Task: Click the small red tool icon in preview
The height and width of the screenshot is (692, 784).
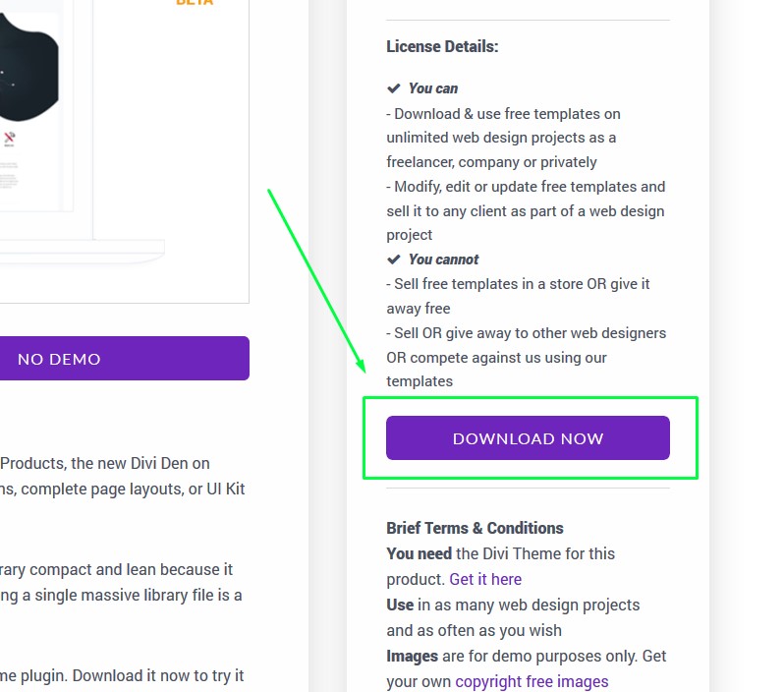Action: (x=9, y=139)
